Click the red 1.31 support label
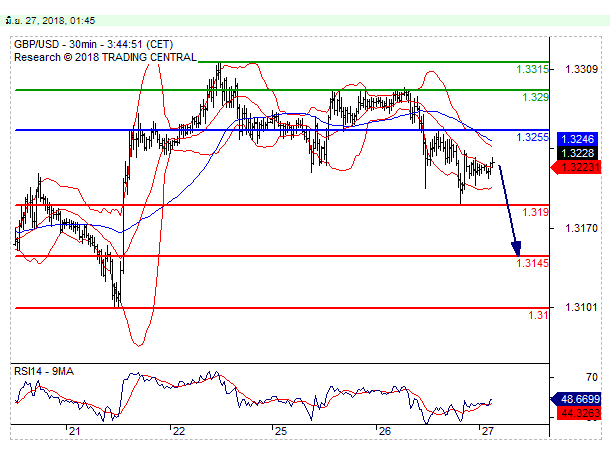The width and height of the screenshot is (610, 450). (x=538, y=315)
